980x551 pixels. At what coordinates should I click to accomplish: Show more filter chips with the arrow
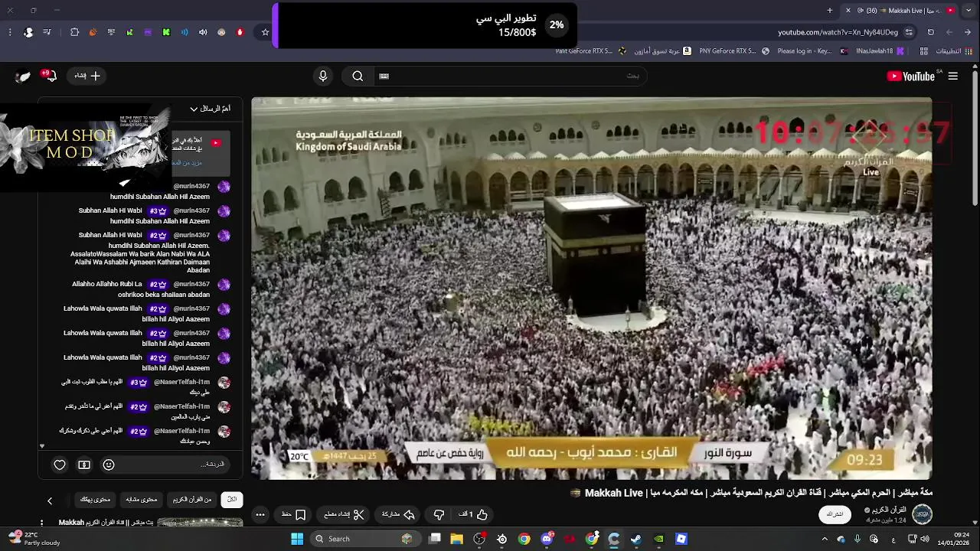50,500
